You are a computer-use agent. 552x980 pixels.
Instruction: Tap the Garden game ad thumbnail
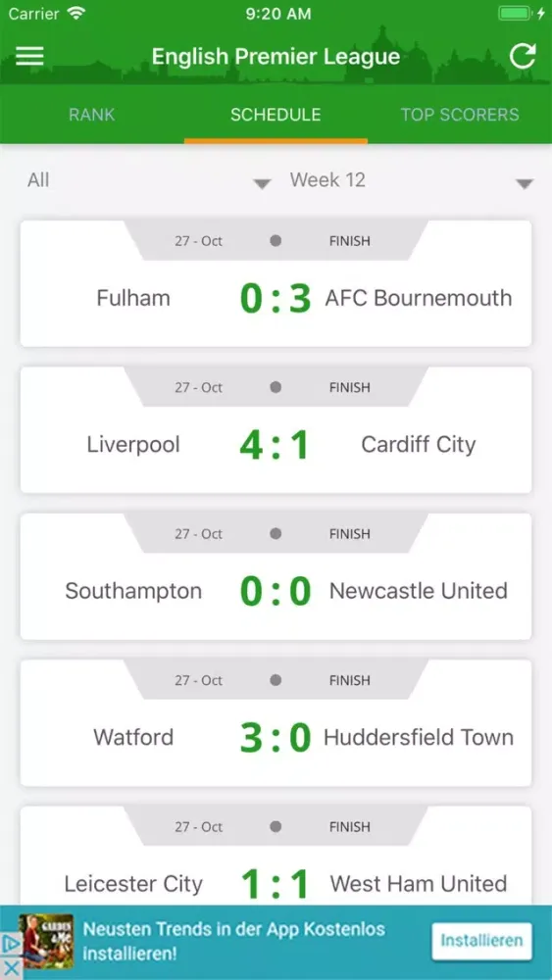(x=46, y=941)
